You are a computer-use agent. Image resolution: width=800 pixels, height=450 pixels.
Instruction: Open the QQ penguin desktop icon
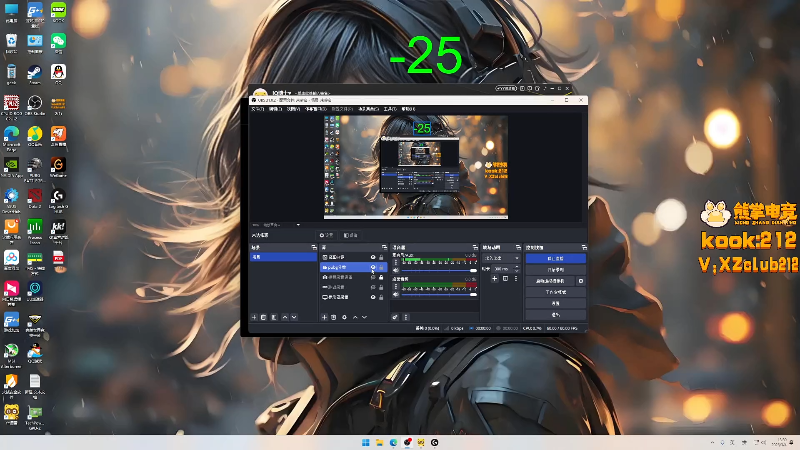(58, 74)
